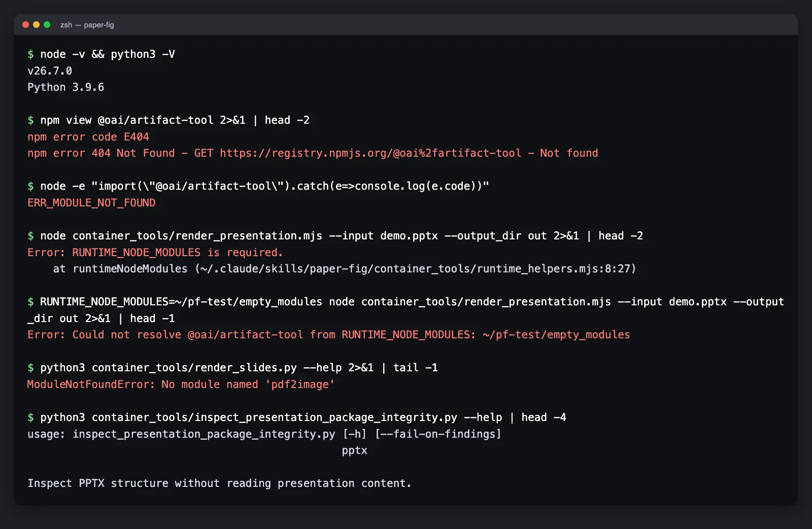Click the 'python3 container_tools/render_slides.py --help' command
The image size is (812, 529).
click(x=239, y=368)
